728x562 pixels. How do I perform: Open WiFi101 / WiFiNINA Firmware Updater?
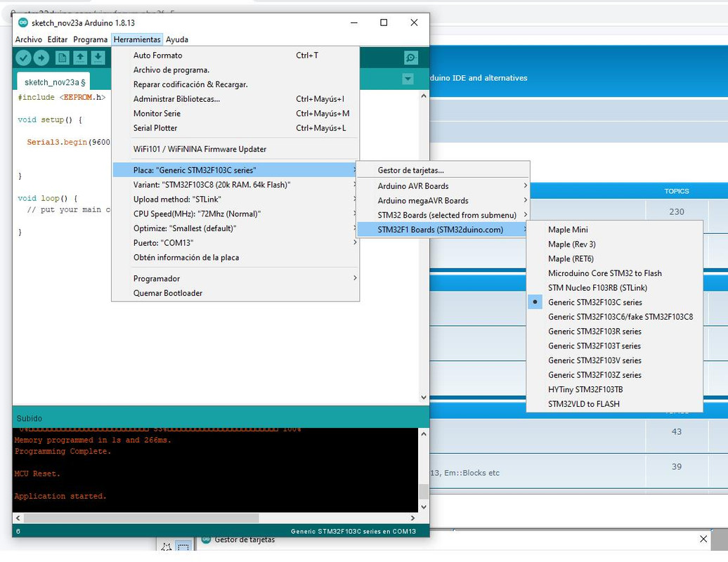click(x=235, y=149)
